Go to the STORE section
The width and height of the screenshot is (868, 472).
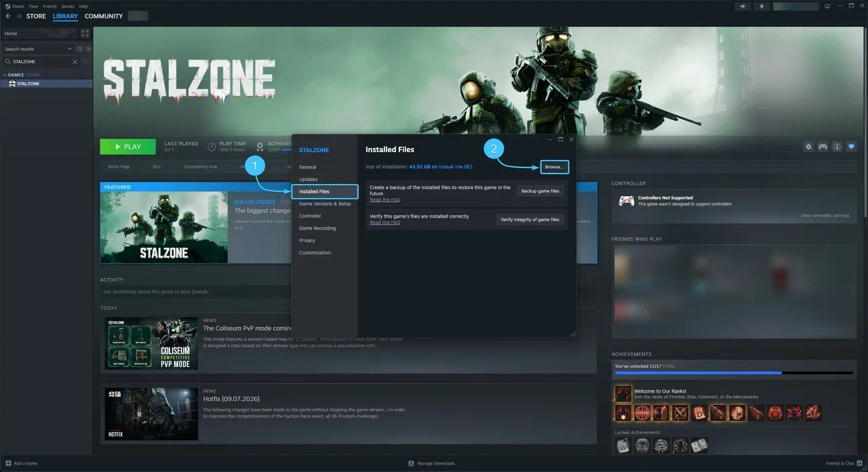(x=36, y=16)
